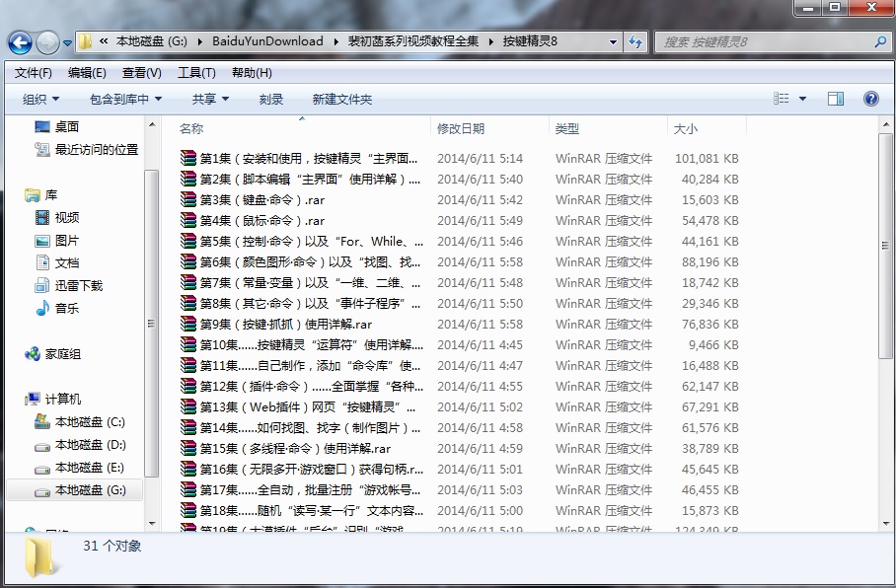Viewport: 896px width, 588px height.
Task: Open the view options dropdown arrow
Action: [x=802, y=99]
